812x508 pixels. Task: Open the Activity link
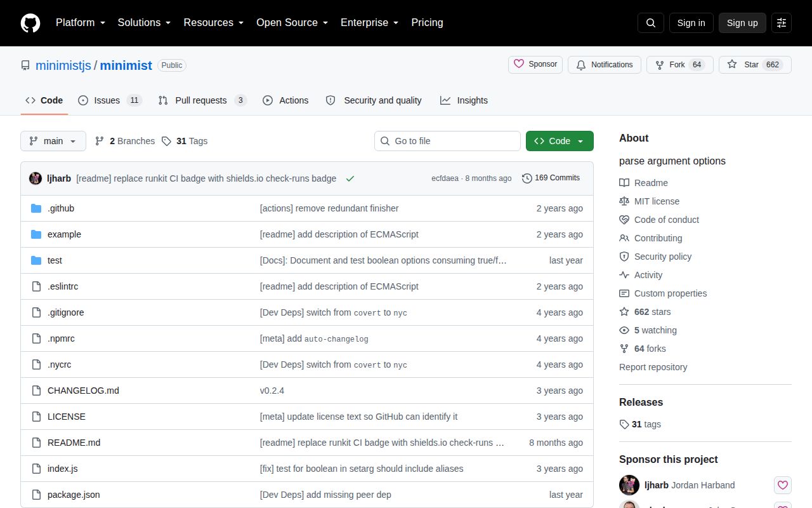pos(641,275)
